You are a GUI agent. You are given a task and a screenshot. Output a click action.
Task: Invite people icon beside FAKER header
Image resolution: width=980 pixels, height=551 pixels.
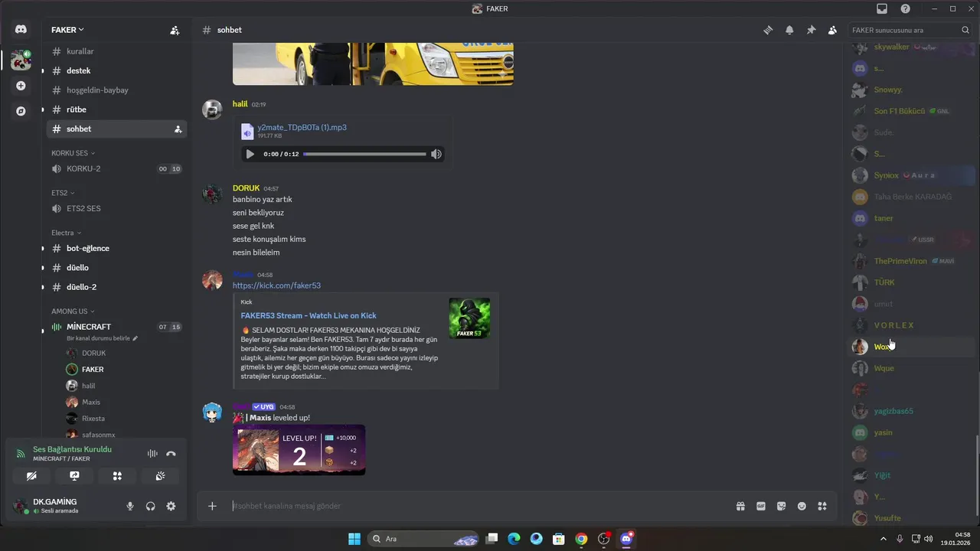175,30
